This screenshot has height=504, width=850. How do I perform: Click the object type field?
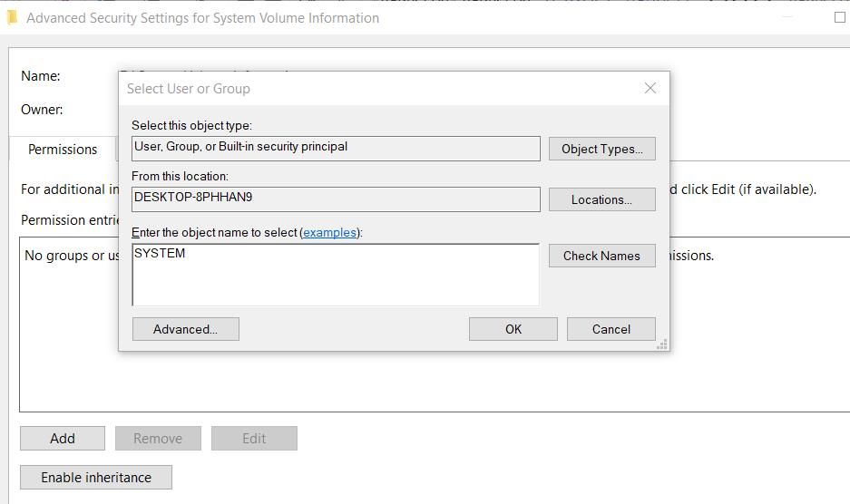coord(336,148)
